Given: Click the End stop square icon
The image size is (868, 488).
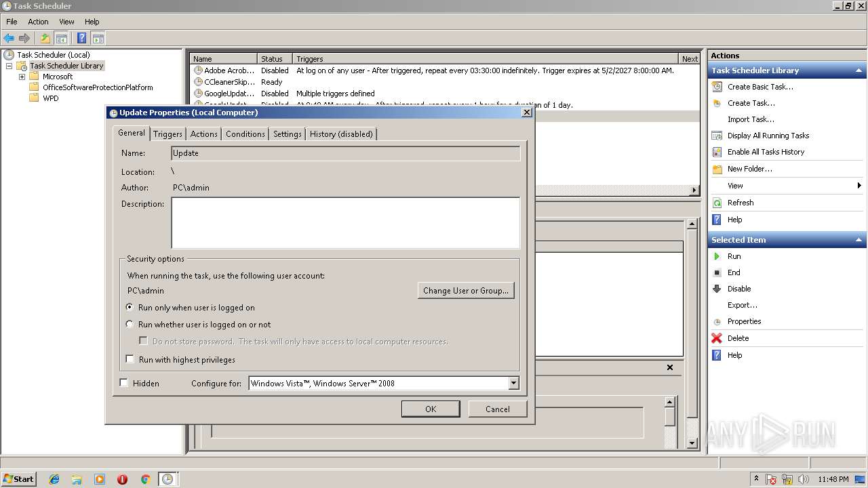Looking at the screenshot, I should (x=717, y=272).
